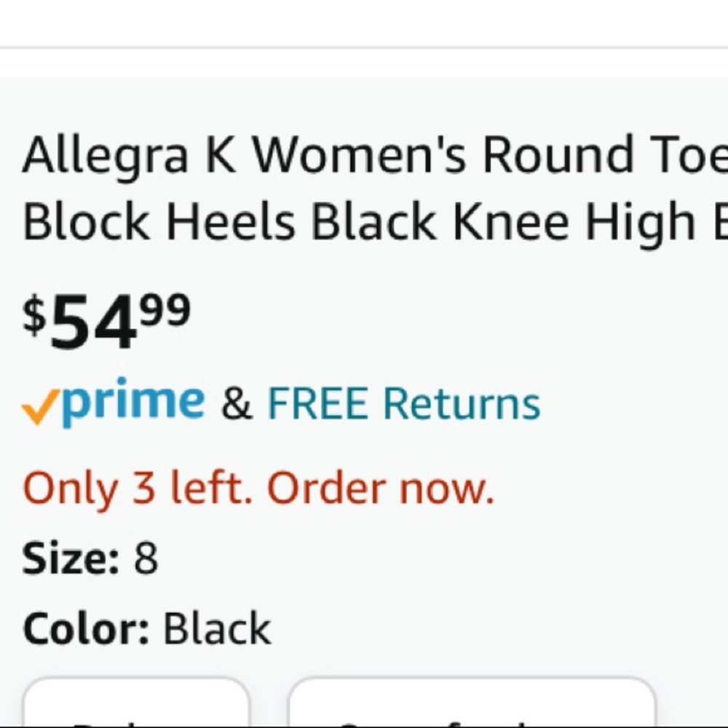Click the large 54 price number
This screenshot has height=728, width=728.
pos(93,322)
